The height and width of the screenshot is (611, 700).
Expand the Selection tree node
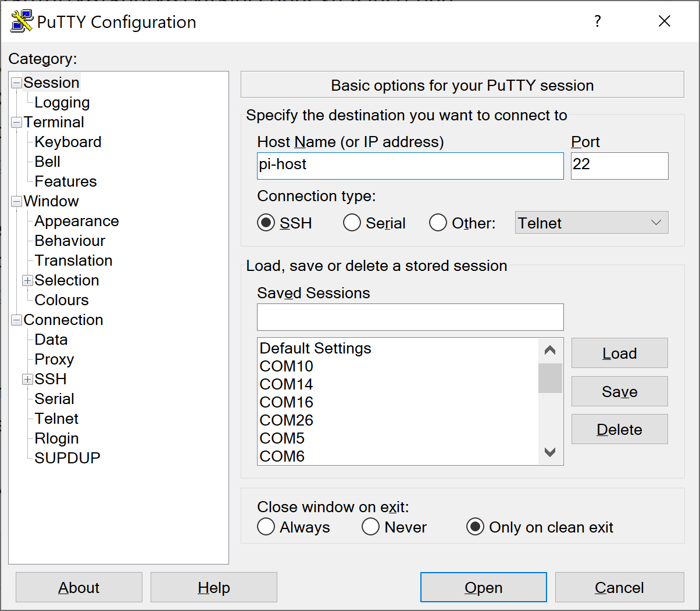pos(27,281)
